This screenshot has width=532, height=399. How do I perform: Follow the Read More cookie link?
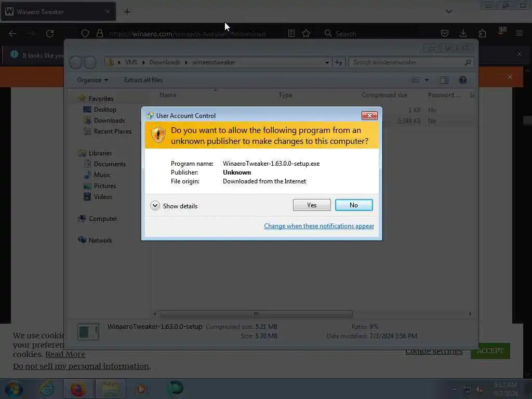(65, 354)
